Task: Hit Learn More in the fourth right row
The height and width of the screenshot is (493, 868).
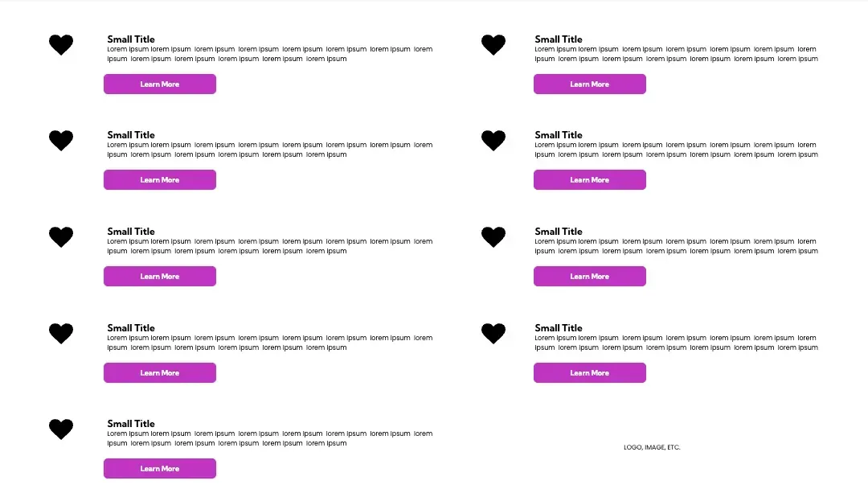Action: point(590,373)
